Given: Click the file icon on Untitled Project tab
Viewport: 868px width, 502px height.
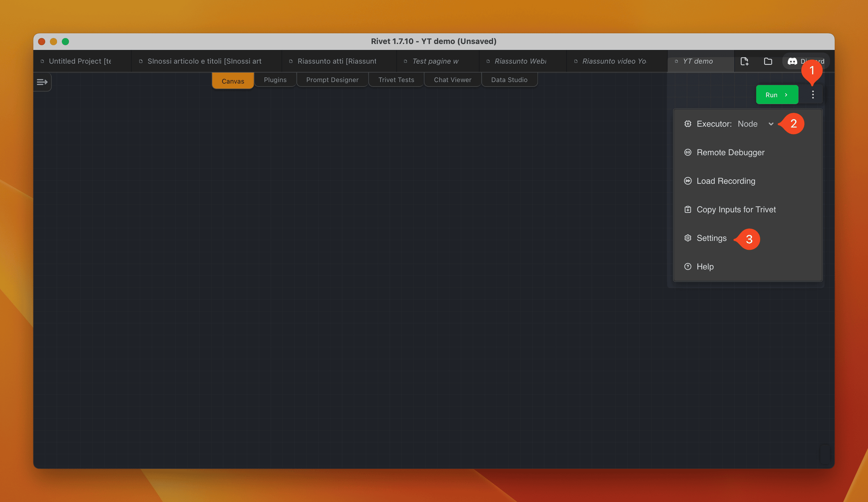Looking at the screenshot, I should point(42,61).
